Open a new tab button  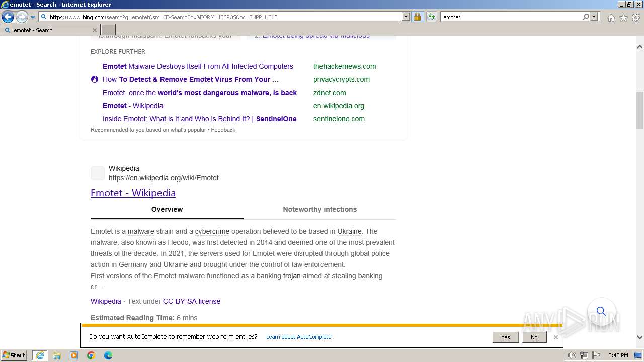(108, 30)
